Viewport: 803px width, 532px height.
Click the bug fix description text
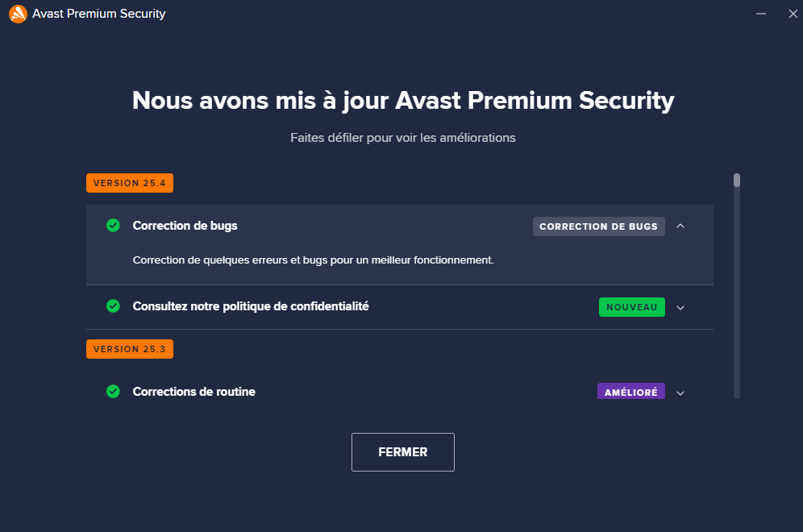pyautogui.click(x=313, y=260)
